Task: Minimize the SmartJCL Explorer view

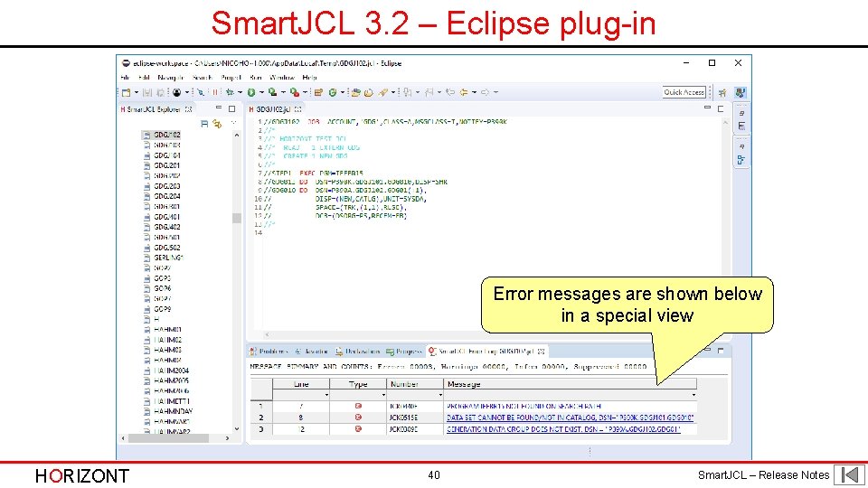Action: pos(219,108)
